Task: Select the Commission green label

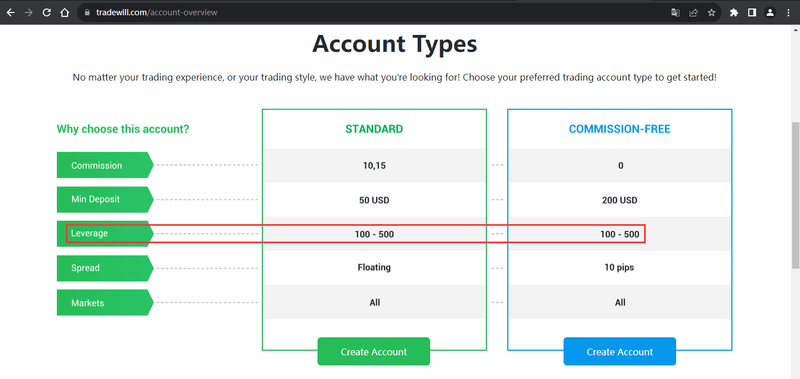Action: pos(105,165)
